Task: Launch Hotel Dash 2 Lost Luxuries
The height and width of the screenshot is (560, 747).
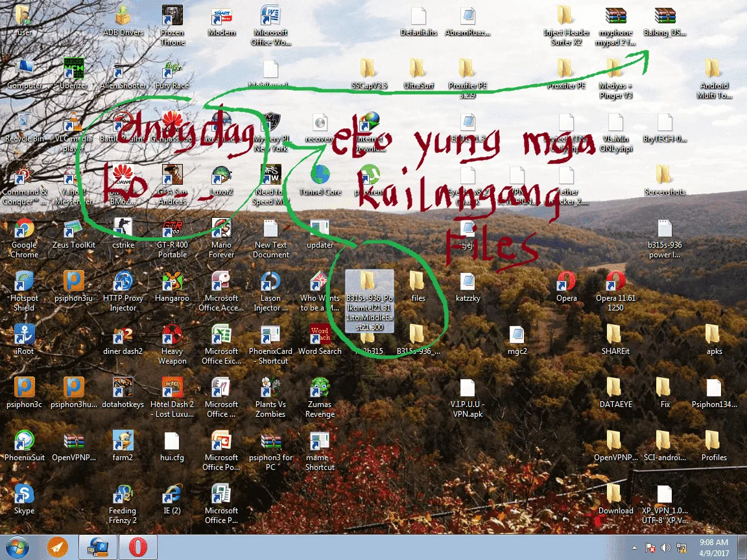Action: tap(172, 397)
